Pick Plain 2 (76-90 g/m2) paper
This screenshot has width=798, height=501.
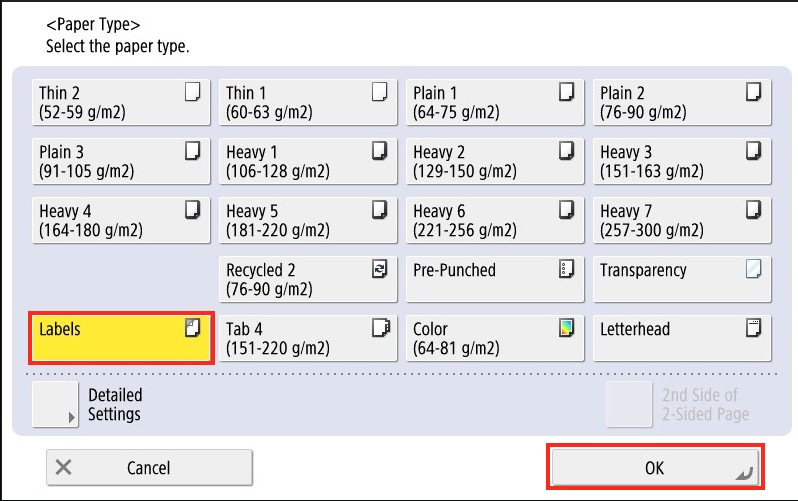[682, 103]
